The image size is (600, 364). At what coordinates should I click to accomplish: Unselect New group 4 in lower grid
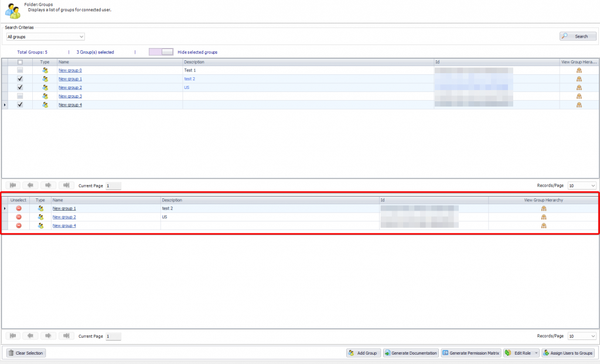pos(19,226)
